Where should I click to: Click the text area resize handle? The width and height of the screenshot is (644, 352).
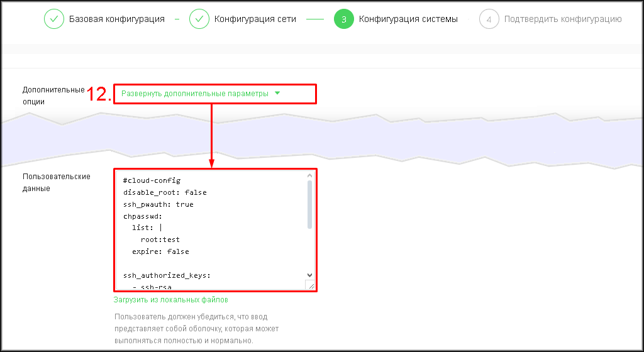309,285
